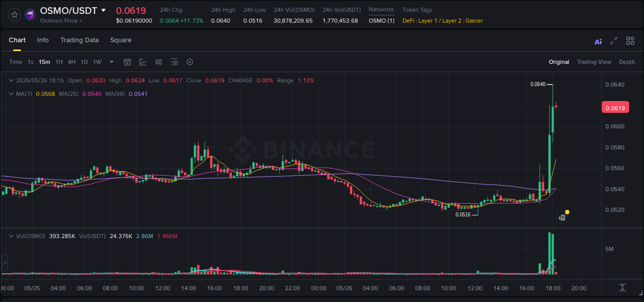644x302 pixels.
Task: Click the MA(7) value 0.0568
Action: 45,94
